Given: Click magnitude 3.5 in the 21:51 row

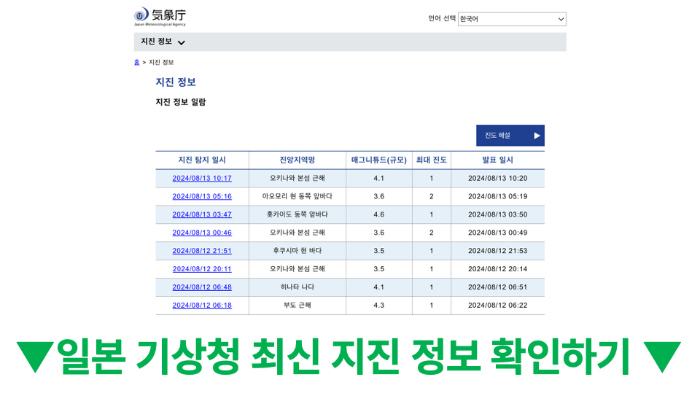Looking at the screenshot, I should click(x=379, y=251).
